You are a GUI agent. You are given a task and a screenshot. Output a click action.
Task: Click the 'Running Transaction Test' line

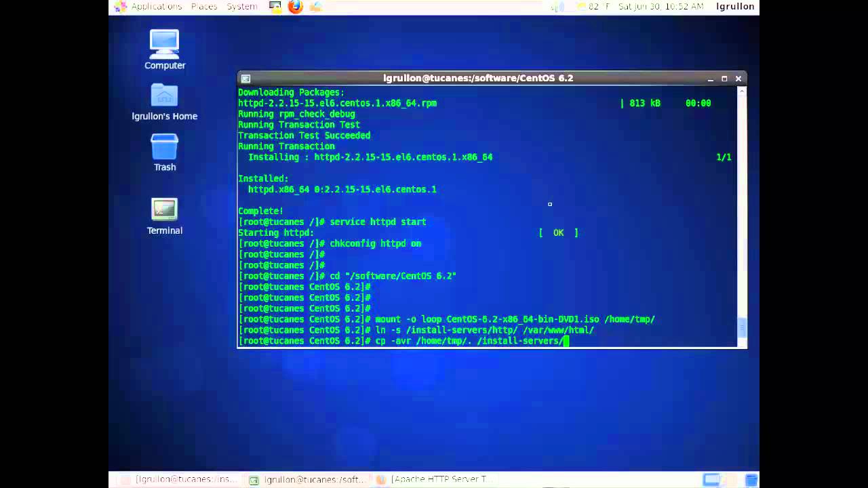299,125
